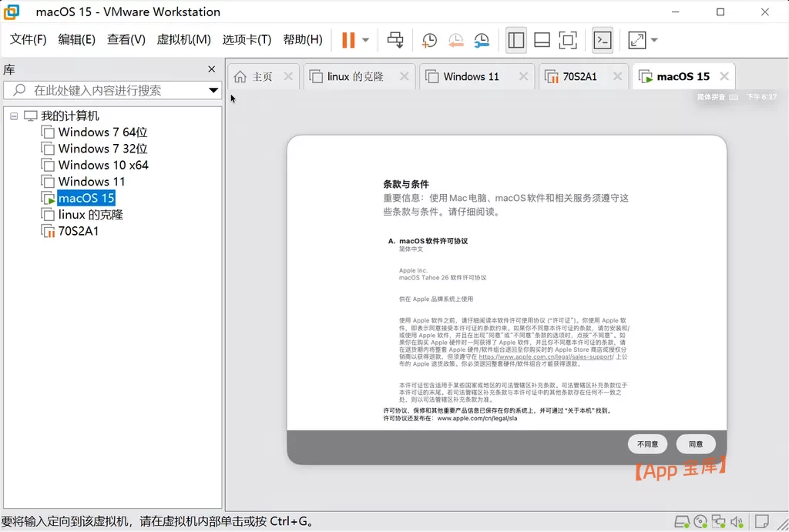Collapse the 我的计算机 tree node
This screenshot has height=532, width=789.
click(14, 116)
